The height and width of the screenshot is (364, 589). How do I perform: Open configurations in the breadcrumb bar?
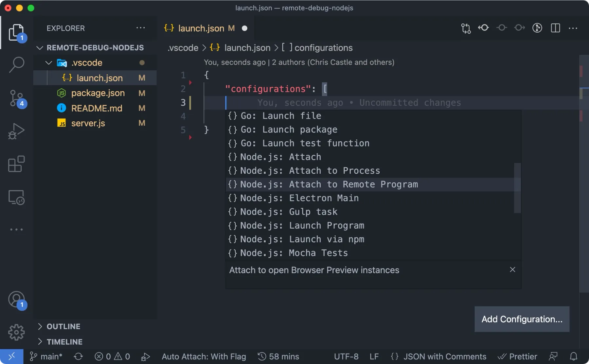(323, 48)
